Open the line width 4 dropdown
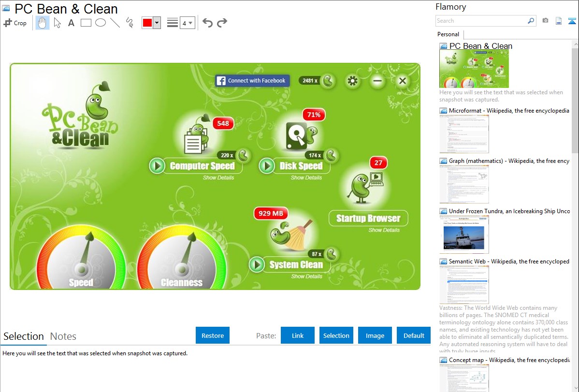Screen dimensions: 579x392 click(188, 23)
